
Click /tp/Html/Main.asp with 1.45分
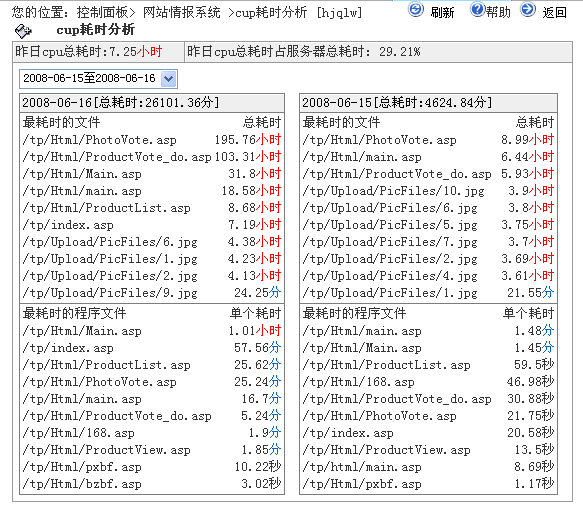428,348
